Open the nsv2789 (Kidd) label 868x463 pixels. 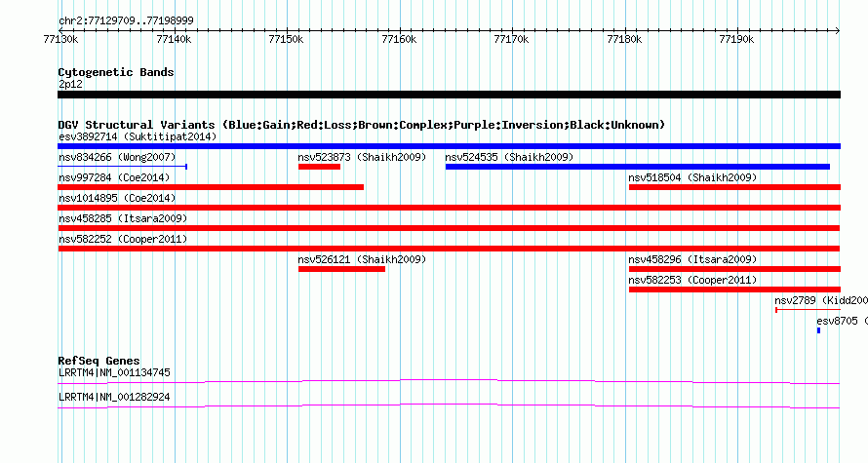coord(821,300)
